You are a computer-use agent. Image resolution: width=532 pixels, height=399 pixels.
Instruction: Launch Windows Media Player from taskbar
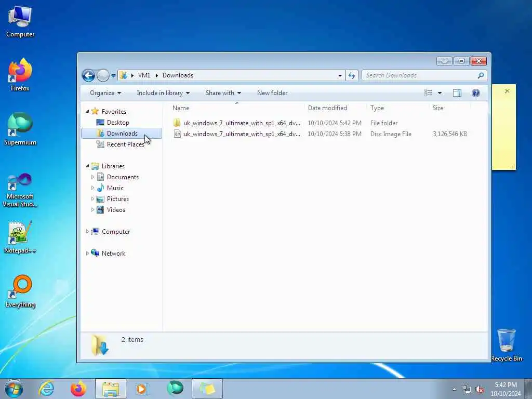pos(142,389)
